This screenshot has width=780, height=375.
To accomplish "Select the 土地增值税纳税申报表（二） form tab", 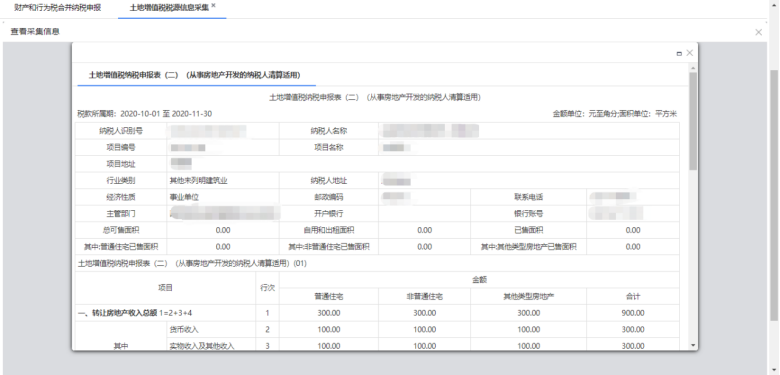I will pyautogui.click(x=195, y=75).
